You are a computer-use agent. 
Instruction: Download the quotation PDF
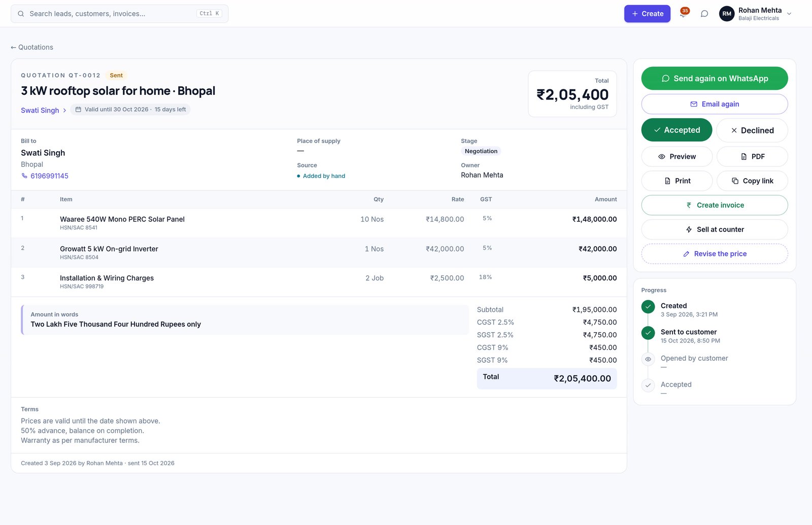752,157
